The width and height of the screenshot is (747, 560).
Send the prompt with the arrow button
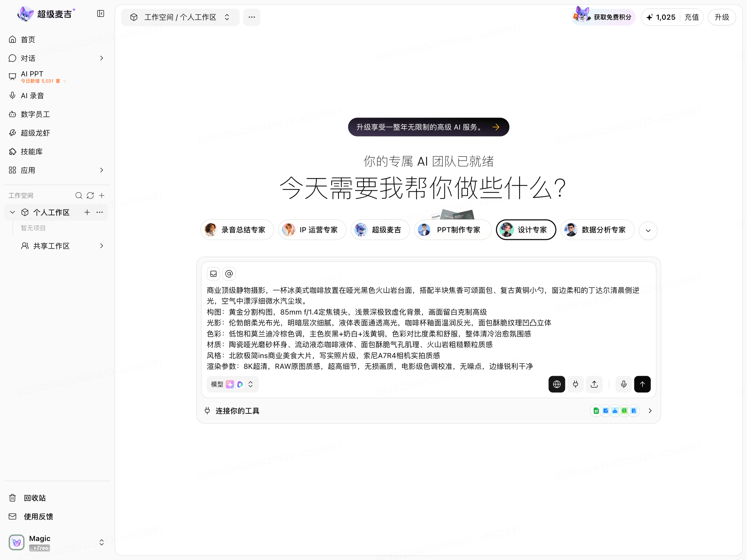pyautogui.click(x=642, y=384)
